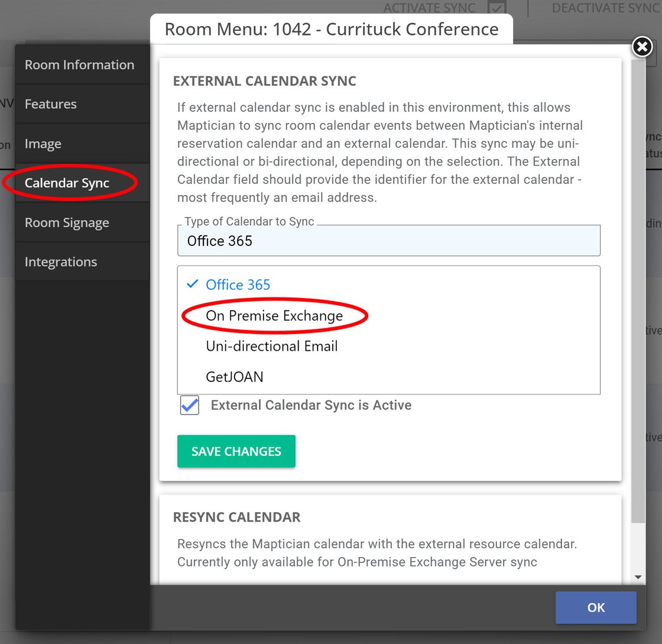Image resolution: width=662 pixels, height=644 pixels.
Task: Open the Room Information menu section
Action: 79,64
